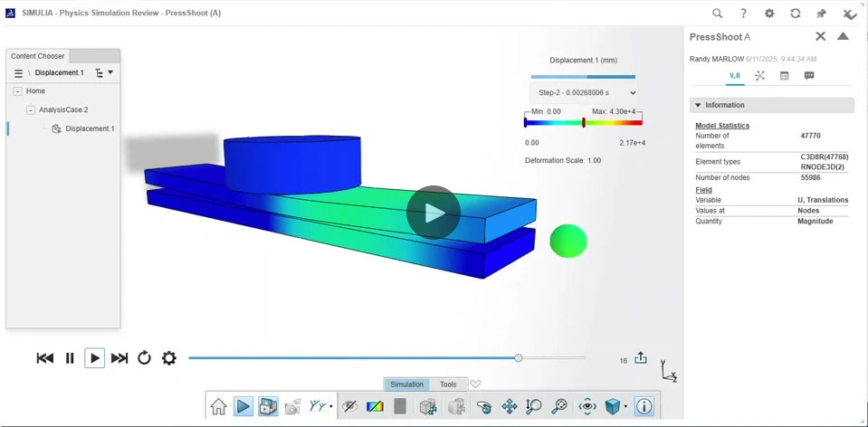Click the Home icon in bottom toolbar
The width and height of the screenshot is (868, 427).
tap(219, 407)
